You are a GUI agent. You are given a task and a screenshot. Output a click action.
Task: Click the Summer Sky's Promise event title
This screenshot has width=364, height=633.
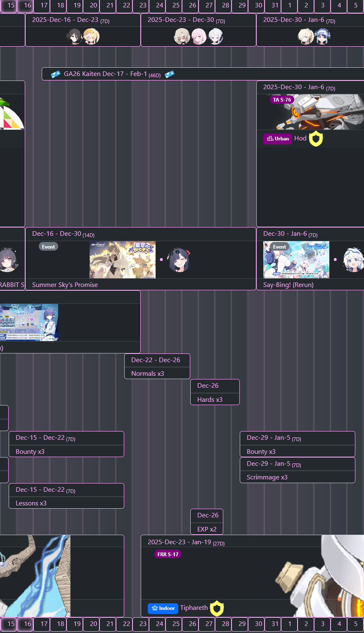pyautogui.click(x=65, y=285)
